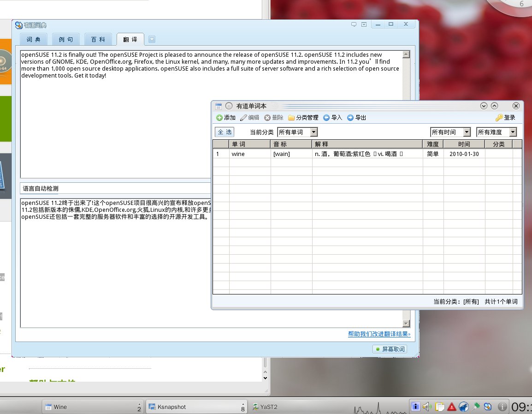Click the Ksnapshot taskbar button
The height and width of the screenshot is (414, 532).
click(x=196, y=407)
